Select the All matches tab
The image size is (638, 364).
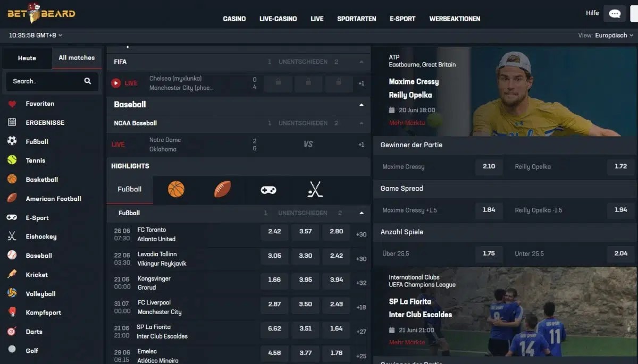point(77,58)
